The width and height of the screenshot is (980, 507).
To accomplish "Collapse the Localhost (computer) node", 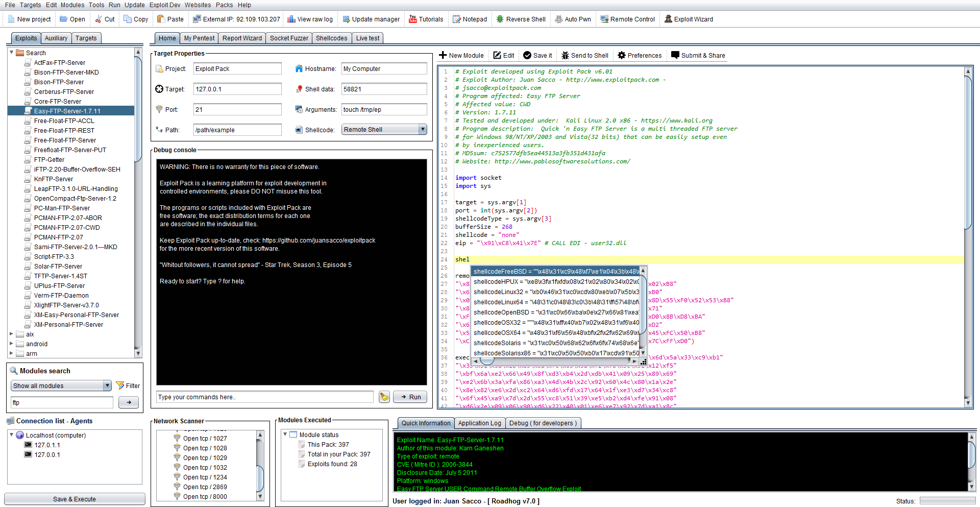I will [11, 435].
